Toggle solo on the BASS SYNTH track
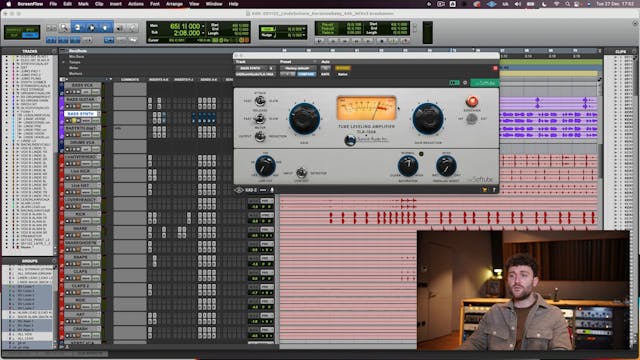The image size is (640, 360). pos(74,120)
